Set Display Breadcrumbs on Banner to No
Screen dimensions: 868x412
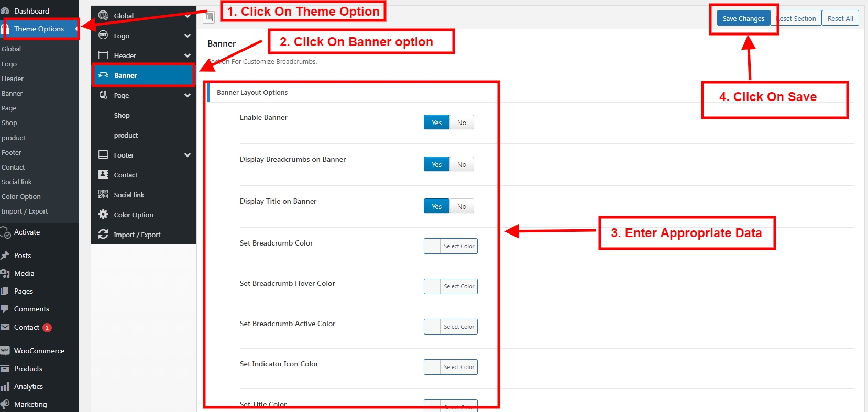(462, 164)
